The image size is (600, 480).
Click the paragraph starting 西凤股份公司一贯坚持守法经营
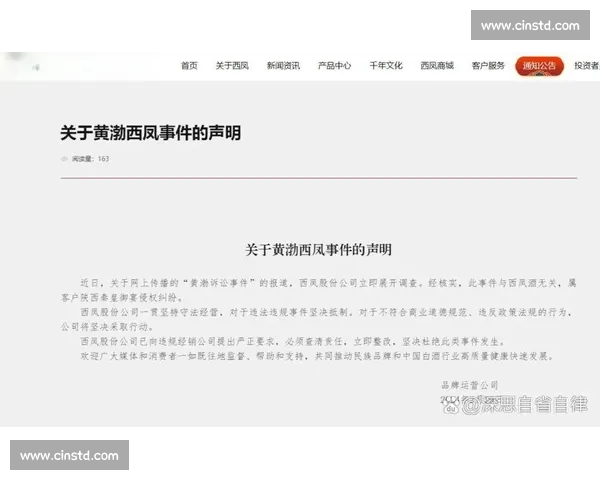(x=318, y=319)
